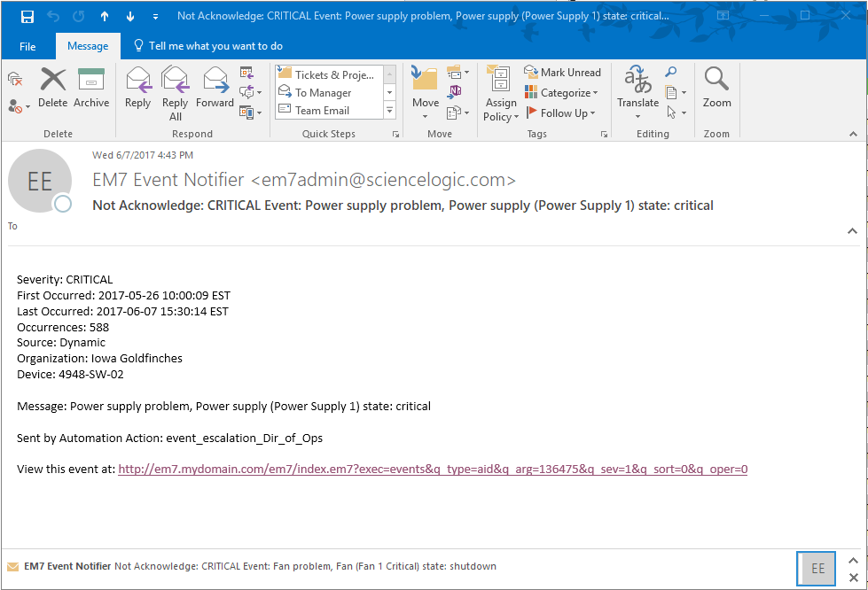
Task: Undo the last action in title bar
Action: click(x=53, y=17)
